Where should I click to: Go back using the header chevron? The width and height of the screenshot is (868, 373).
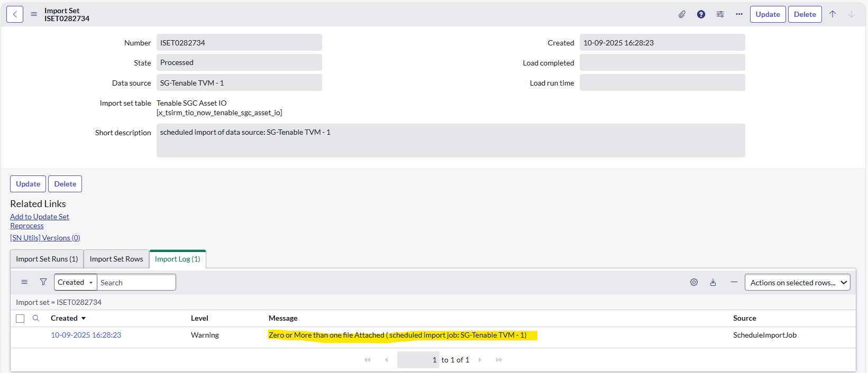[15, 14]
